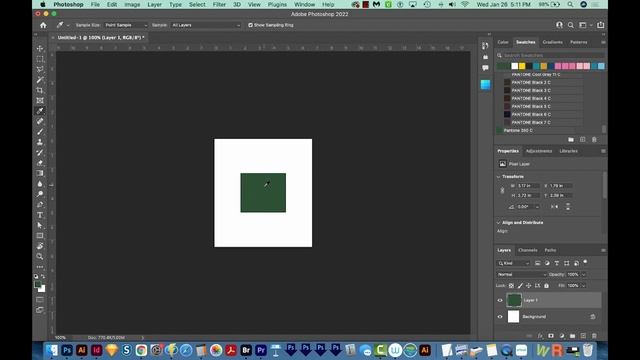
Task: Click the Search Swatches field
Action: click(x=550, y=55)
